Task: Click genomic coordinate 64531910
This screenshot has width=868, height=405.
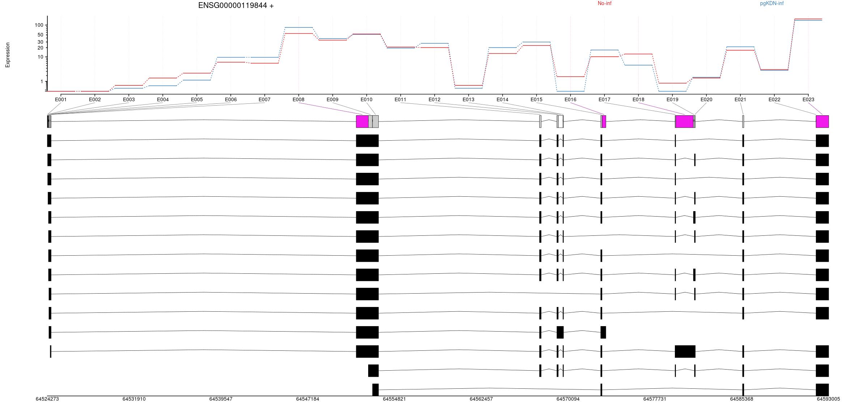Action: (134, 399)
